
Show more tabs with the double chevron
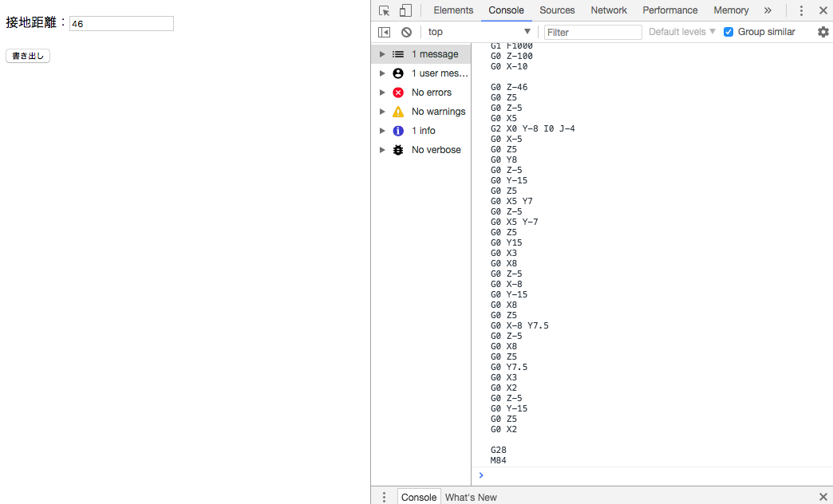[x=768, y=10]
